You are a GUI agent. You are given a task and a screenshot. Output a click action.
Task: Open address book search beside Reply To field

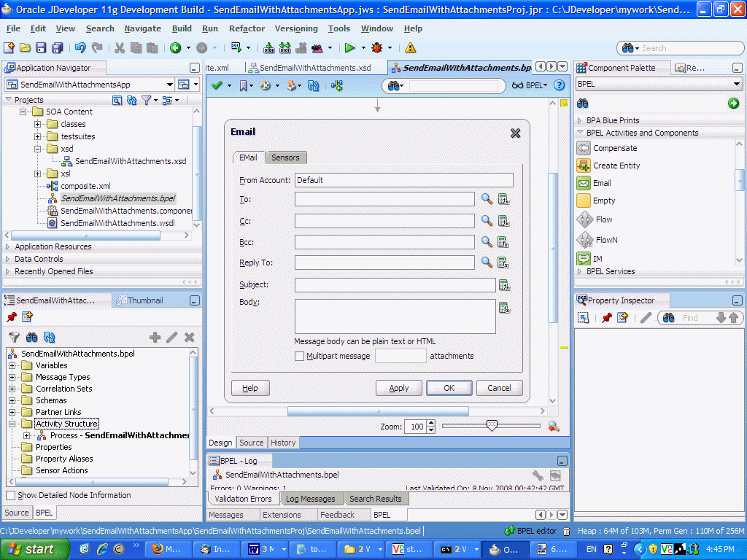pos(487,262)
